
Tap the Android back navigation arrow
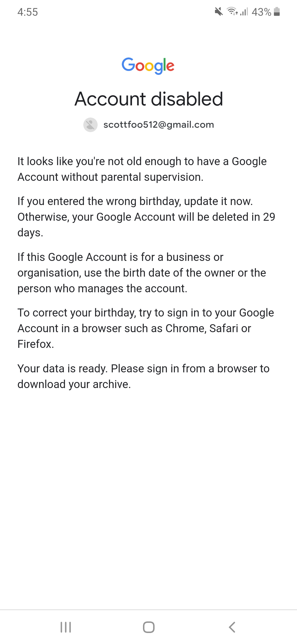232,627
